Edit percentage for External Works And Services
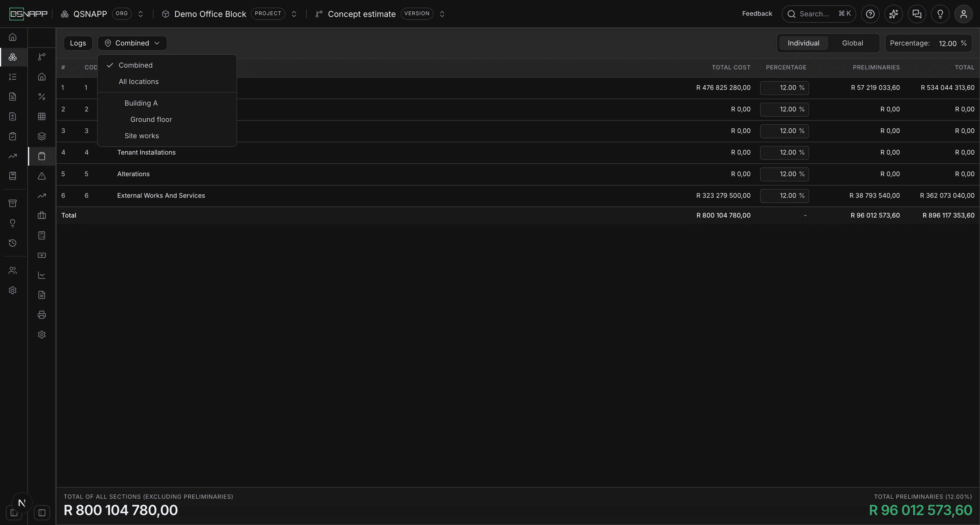980x525 pixels. pyautogui.click(x=785, y=195)
